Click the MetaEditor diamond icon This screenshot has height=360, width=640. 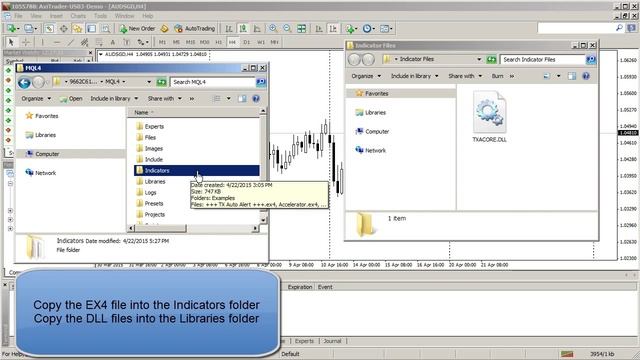tap(164, 29)
